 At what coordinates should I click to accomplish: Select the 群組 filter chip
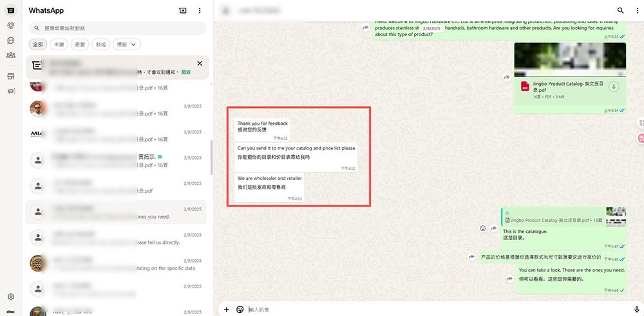tap(100, 44)
